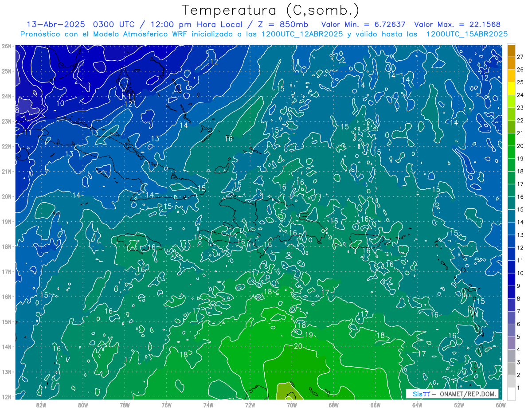Click the '21' label on color scale
The image size is (532, 411).
coord(520,133)
